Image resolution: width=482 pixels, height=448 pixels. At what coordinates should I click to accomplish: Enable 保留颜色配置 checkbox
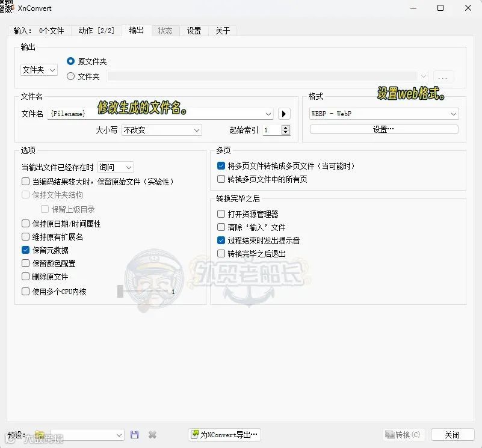pyautogui.click(x=25, y=263)
